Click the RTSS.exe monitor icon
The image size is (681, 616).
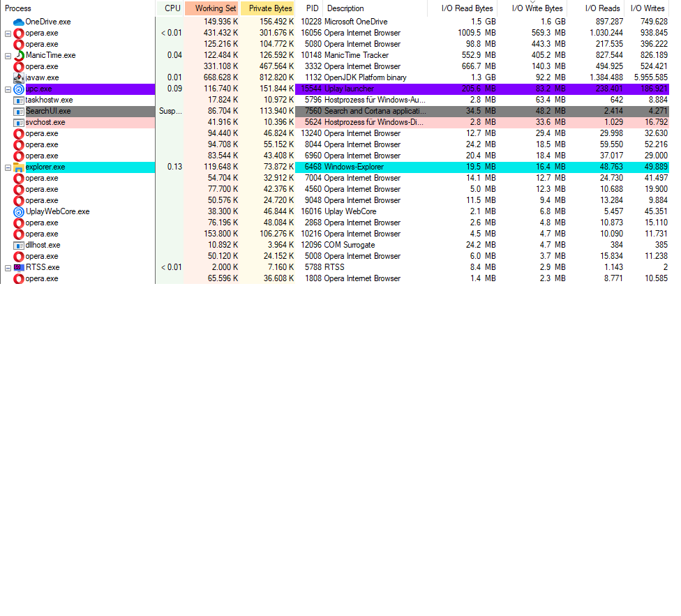click(x=19, y=267)
